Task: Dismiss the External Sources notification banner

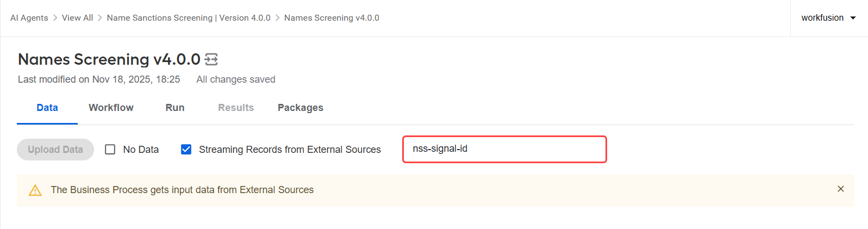Action: click(841, 189)
